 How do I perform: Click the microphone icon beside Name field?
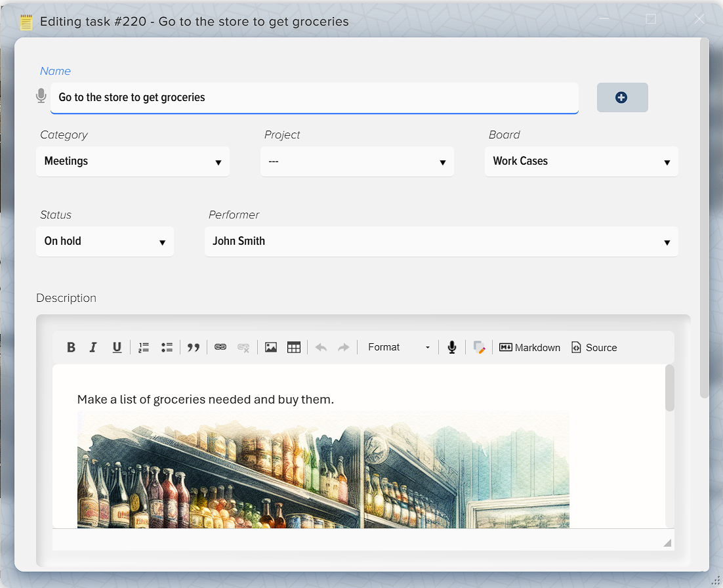(x=41, y=96)
